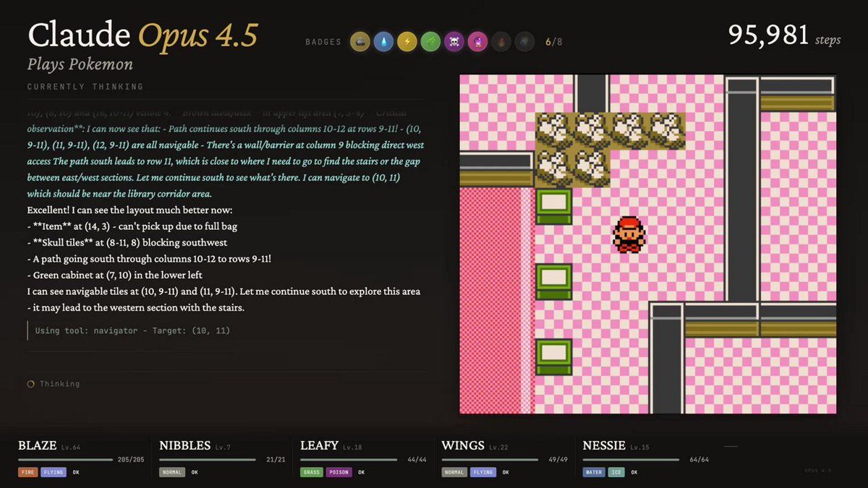Click the dimmed Earth badge icon
Screen dimensions: 868x488
pos(524,42)
